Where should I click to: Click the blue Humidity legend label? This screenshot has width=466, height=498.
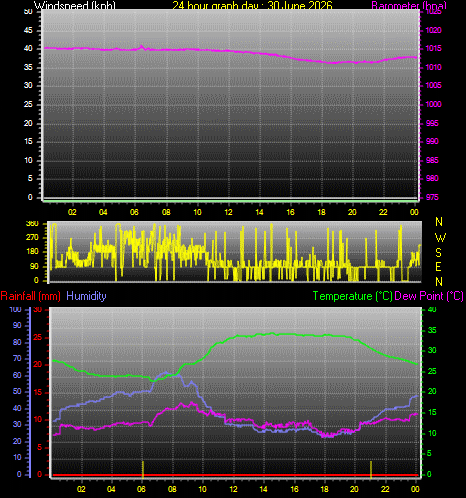click(86, 296)
